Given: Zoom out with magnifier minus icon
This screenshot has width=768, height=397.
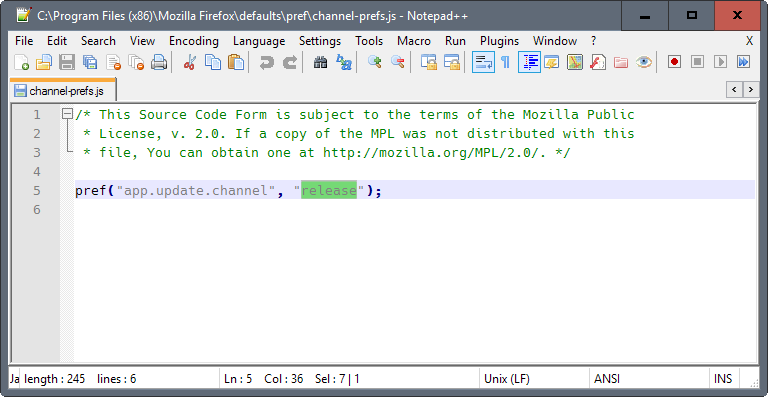Looking at the screenshot, I should tap(397, 62).
